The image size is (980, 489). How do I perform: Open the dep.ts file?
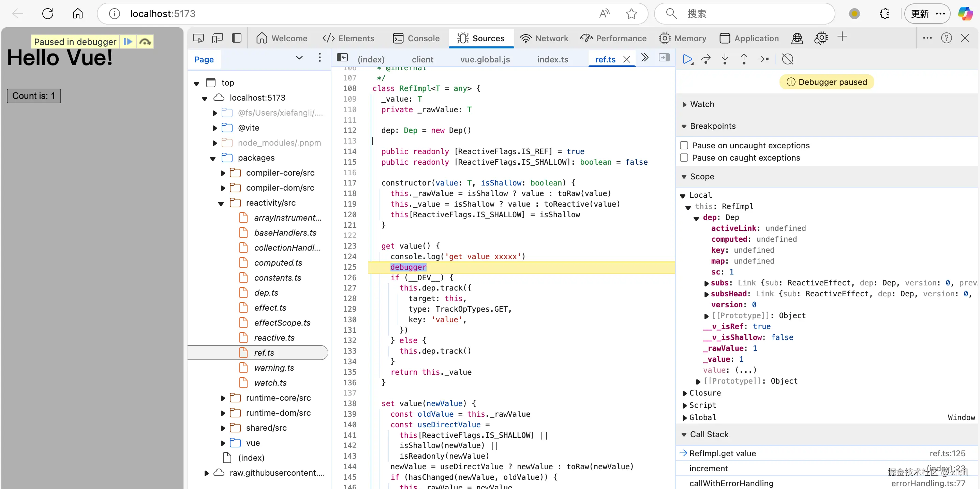266,293
